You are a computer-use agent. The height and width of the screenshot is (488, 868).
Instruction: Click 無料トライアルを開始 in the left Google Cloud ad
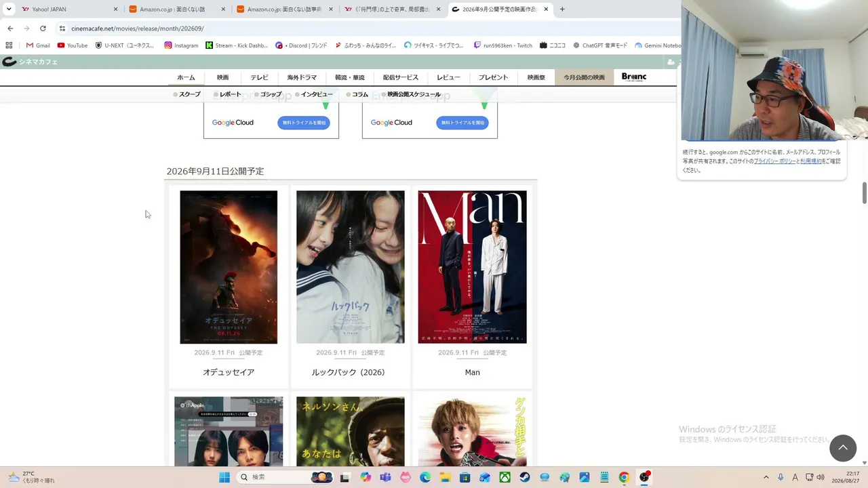(x=304, y=123)
